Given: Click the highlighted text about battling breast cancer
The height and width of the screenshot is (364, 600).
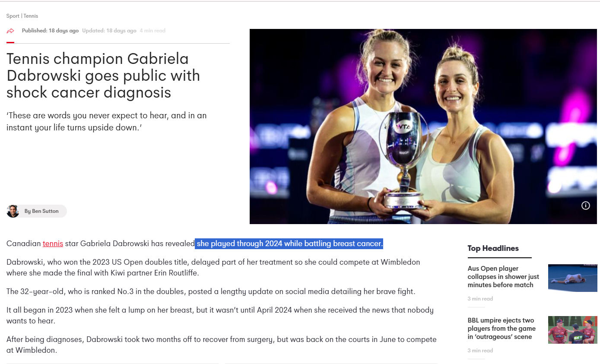Looking at the screenshot, I should (289, 244).
